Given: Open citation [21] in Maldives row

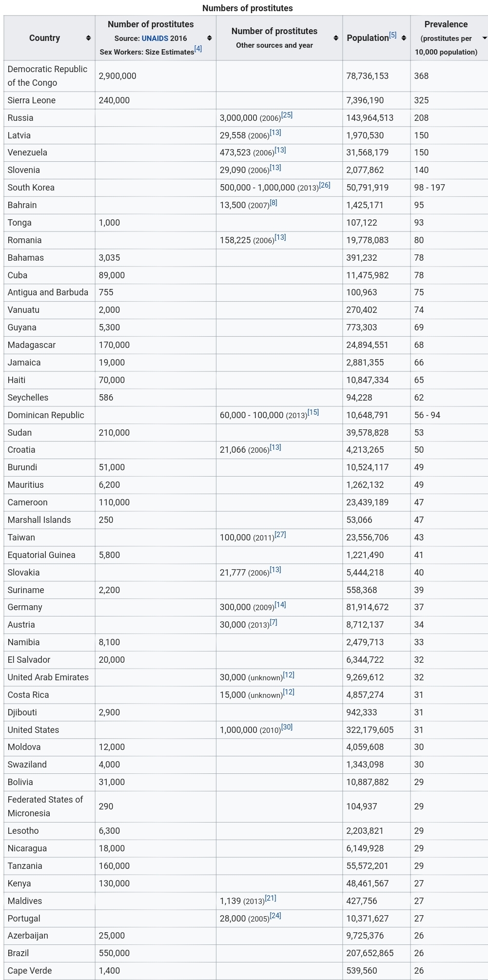Looking at the screenshot, I should (271, 898).
